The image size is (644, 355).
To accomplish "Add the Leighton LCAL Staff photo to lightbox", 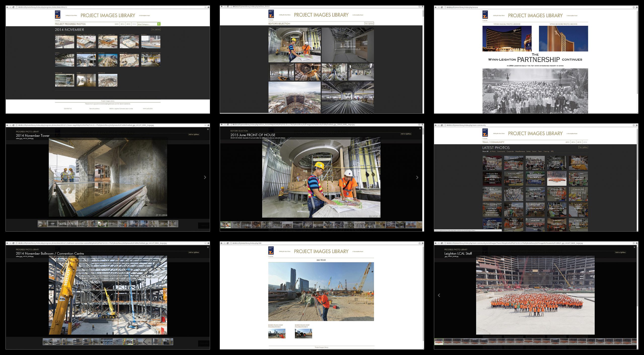I will 620,252.
